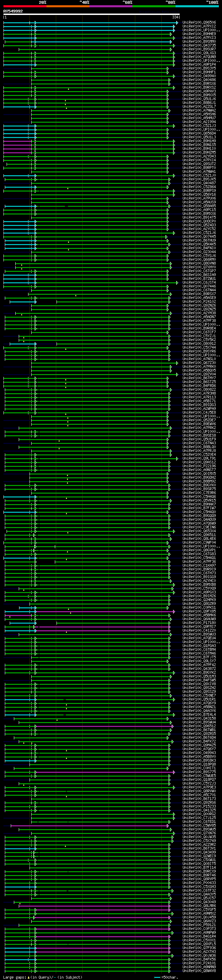Image resolution: width=222 pixels, height=980 pixels.
Task: Click the purple alignment bar of UniRef100_Q8LMR6
Action: coord(95,906)
